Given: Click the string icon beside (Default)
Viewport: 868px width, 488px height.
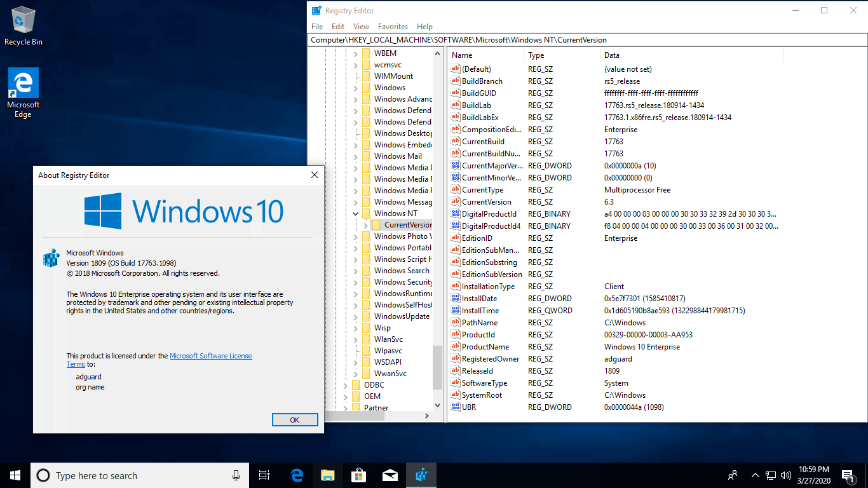Looking at the screenshot, I should pyautogui.click(x=455, y=69).
